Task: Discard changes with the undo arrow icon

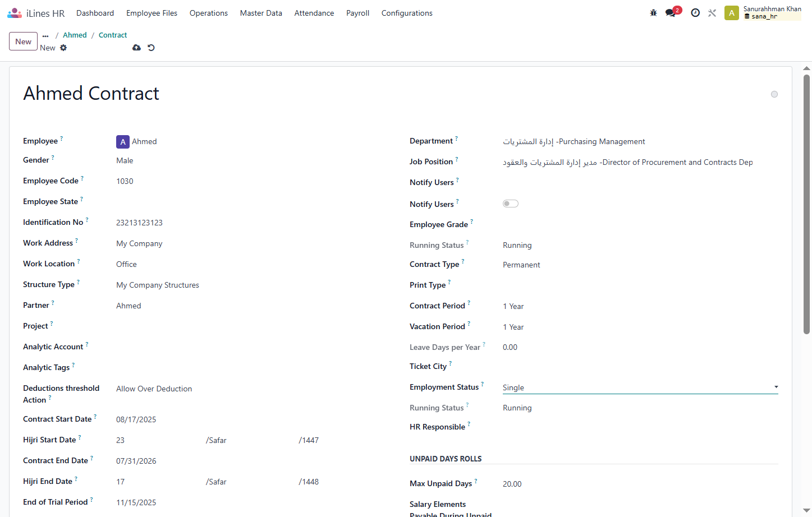Action: pos(151,48)
